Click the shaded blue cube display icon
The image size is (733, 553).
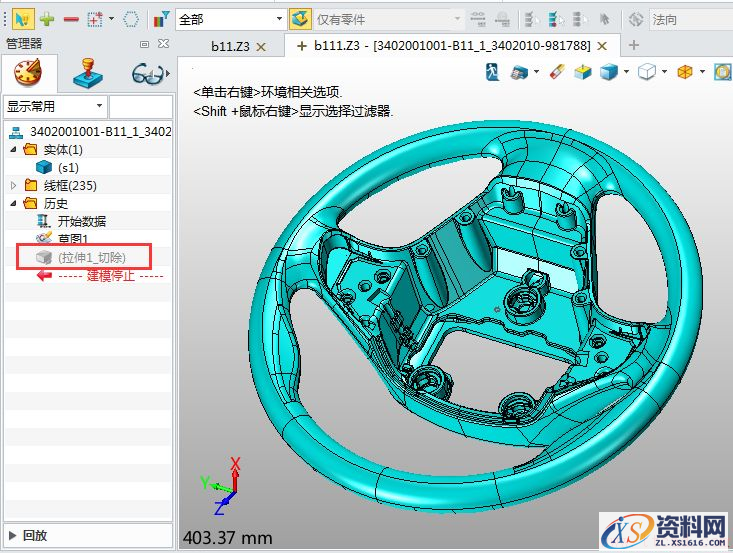[x=609, y=72]
